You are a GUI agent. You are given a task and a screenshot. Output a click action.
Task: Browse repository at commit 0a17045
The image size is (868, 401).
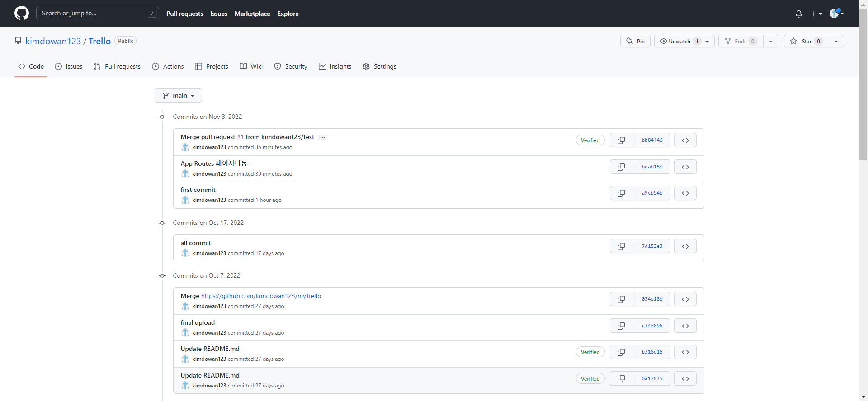pyautogui.click(x=685, y=379)
